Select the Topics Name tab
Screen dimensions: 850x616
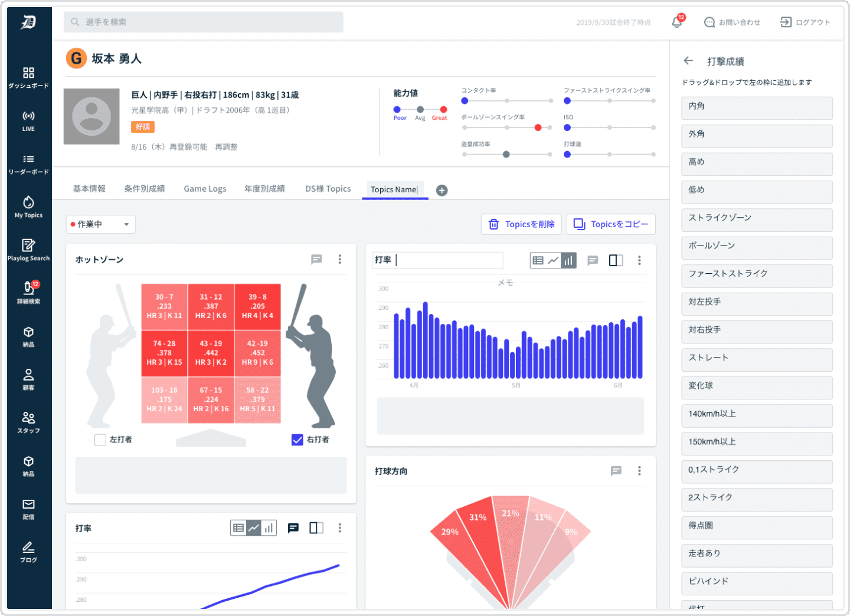(394, 189)
